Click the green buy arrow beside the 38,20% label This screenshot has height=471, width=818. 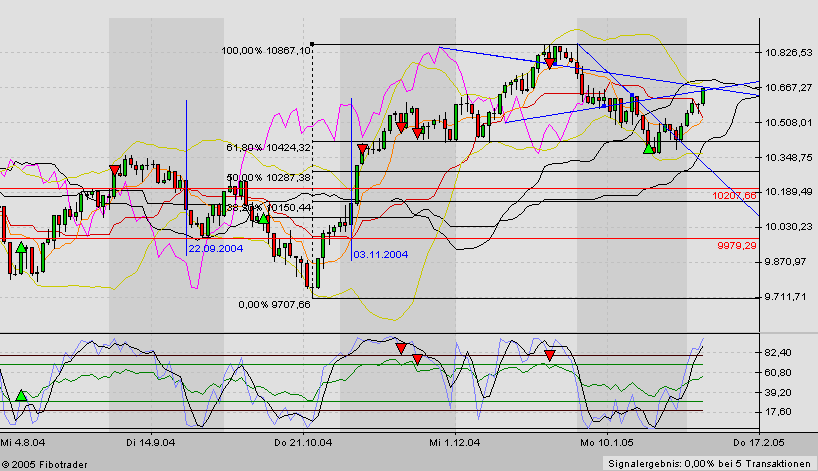(262, 218)
